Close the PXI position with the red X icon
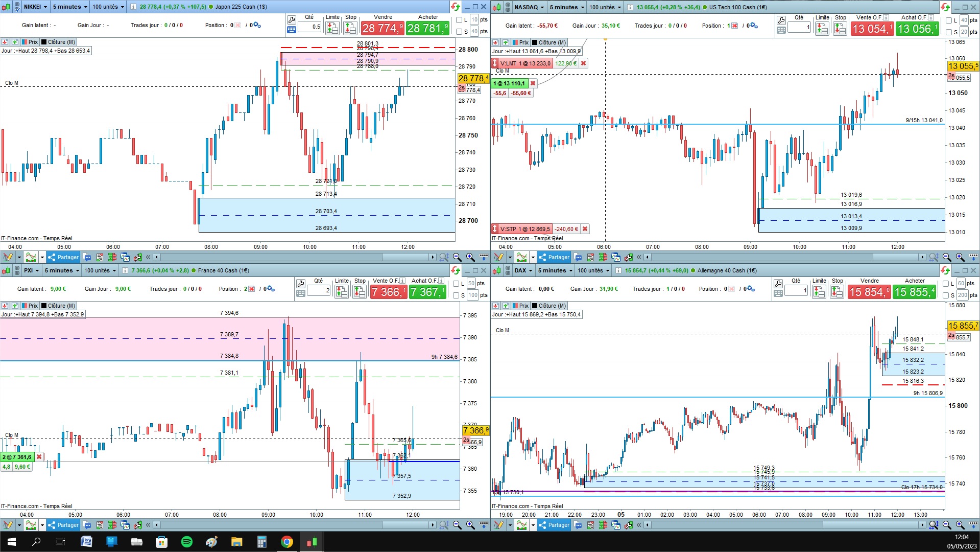 (x=251, y=289)
